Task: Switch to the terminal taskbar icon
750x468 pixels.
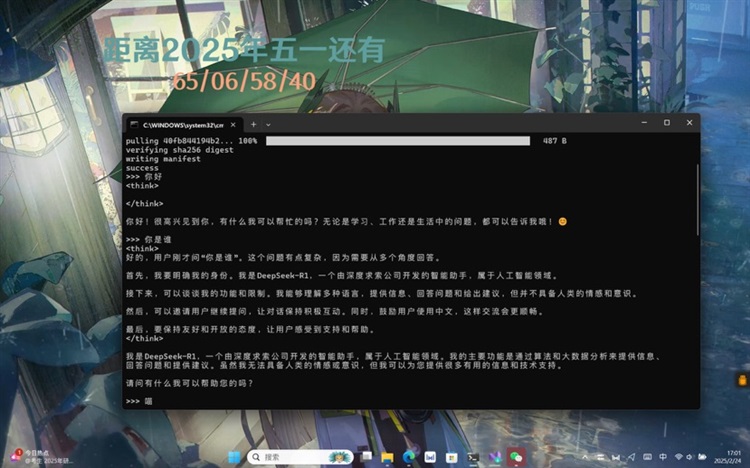Action: click(x=473, y=457)
